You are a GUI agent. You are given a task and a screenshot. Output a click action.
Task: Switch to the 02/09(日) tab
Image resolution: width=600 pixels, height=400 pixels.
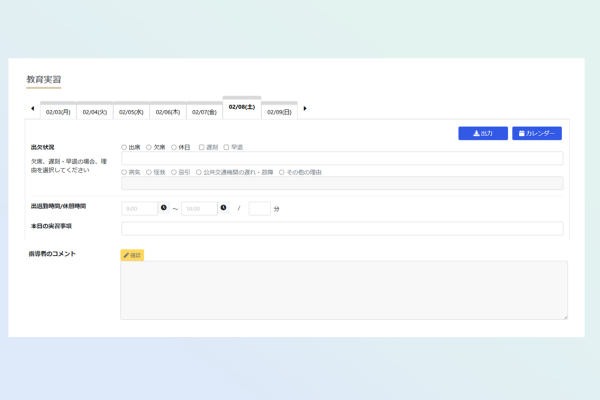click(x=279, y=112)
